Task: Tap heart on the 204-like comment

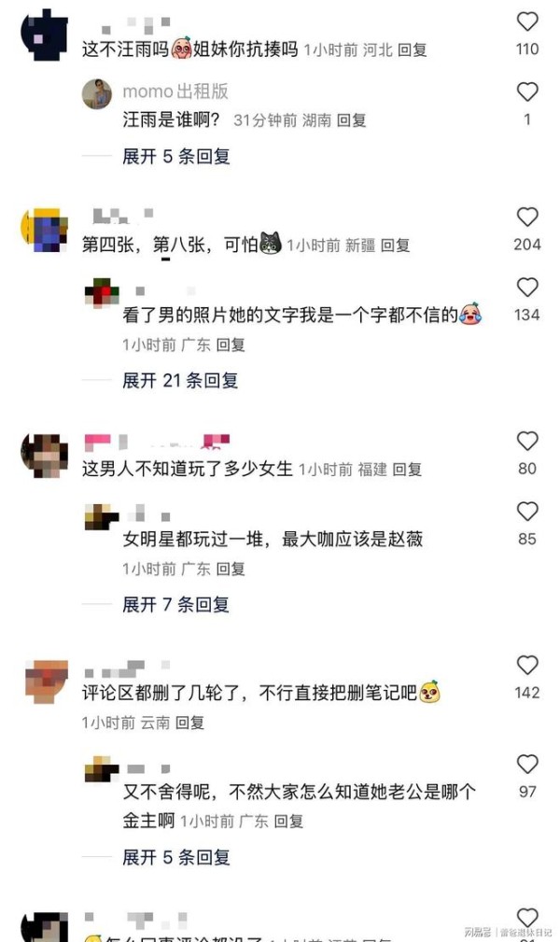Action: coord(527,217)
